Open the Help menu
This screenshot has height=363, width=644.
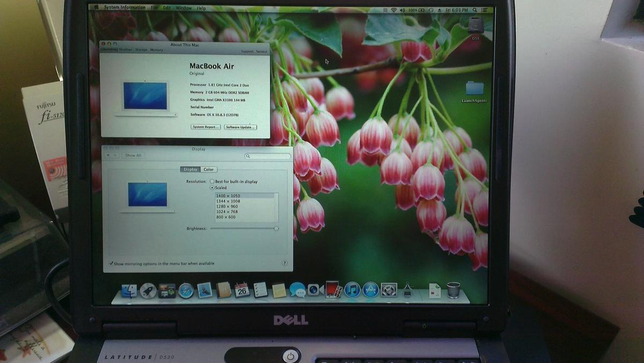coord(201,8)
